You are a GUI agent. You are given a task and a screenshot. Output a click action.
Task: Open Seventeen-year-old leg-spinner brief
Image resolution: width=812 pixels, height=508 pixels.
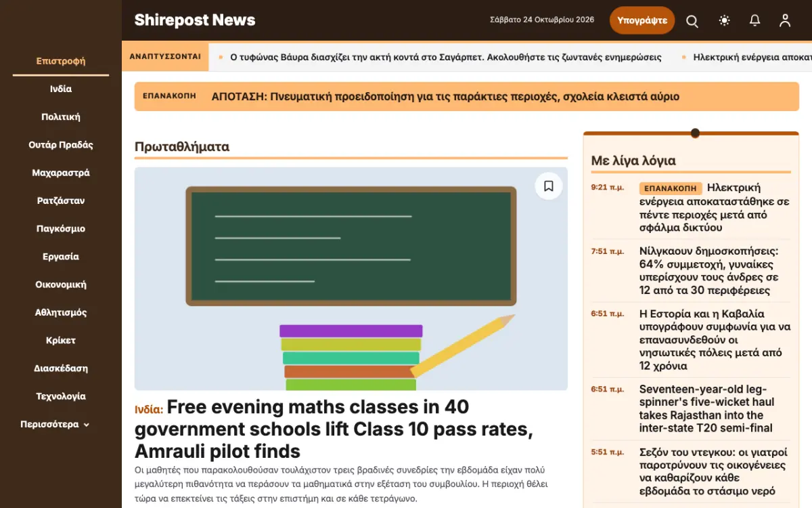[x=707, y=409]
